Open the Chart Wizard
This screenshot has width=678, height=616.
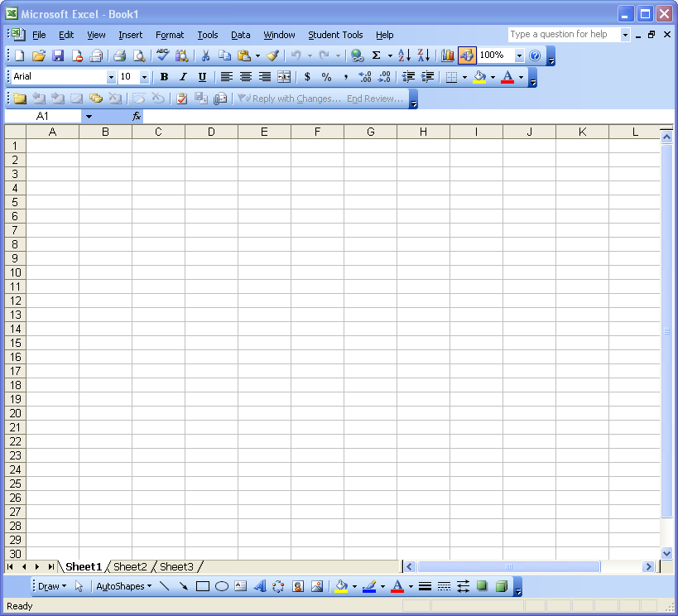click(x=448, y=55)
